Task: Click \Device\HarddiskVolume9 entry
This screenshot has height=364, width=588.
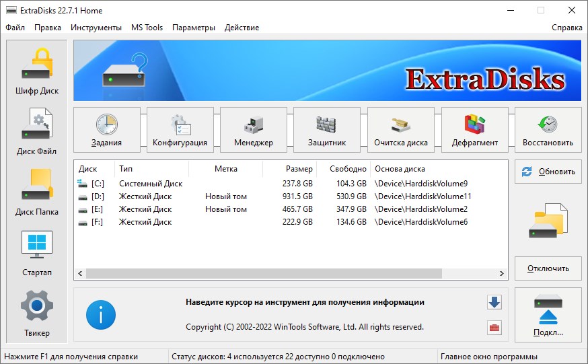Action: (x=420, y=184)
